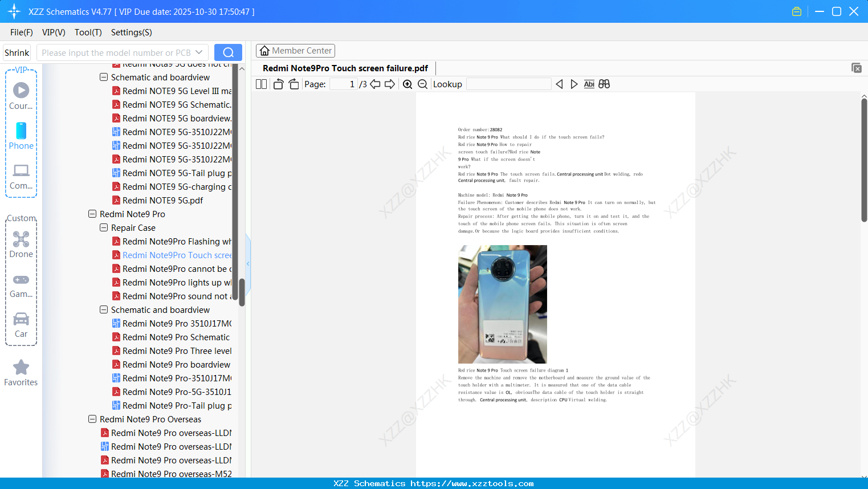Collapse the Redmi Note9 Pro tree node
This screenshot has width=868, height=489.
point(92,214)
